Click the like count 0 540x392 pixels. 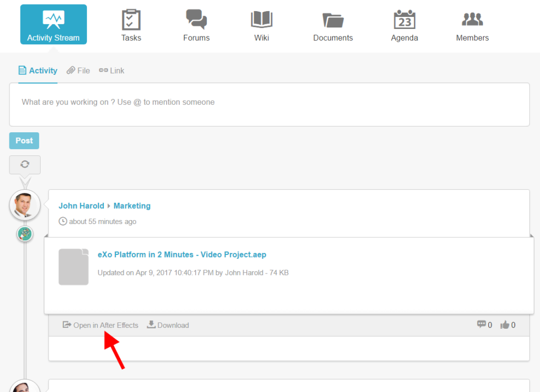coord(513,325)
